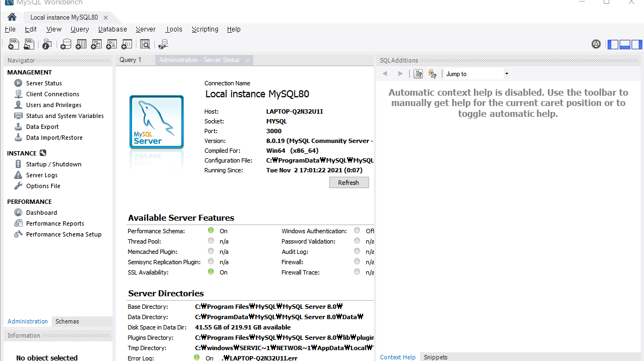Click the Refresh button
Viewport: 644px width, 361px height.
(x=349, y=182)
